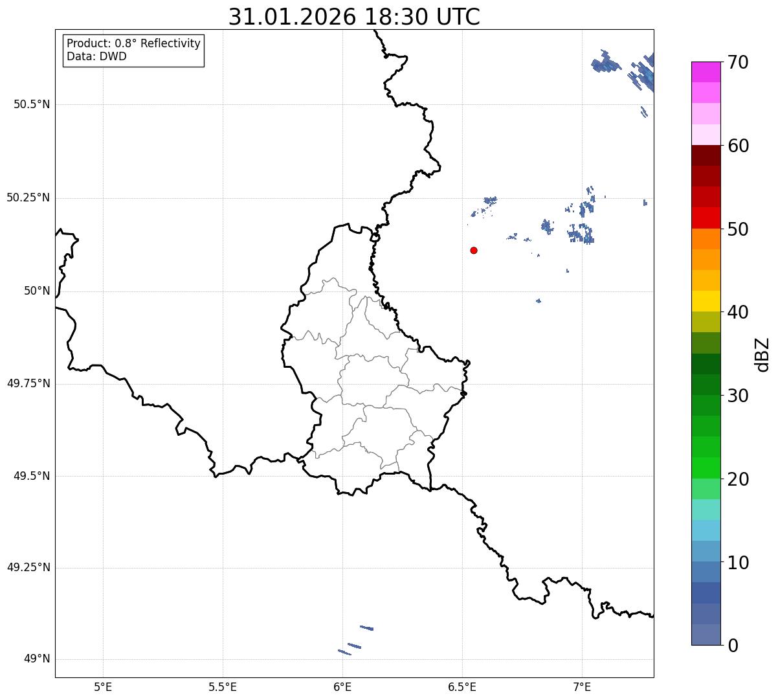Click the 50°N latitude label
The width and height of the screenshot is (778, 700).
tap(37, 291)
